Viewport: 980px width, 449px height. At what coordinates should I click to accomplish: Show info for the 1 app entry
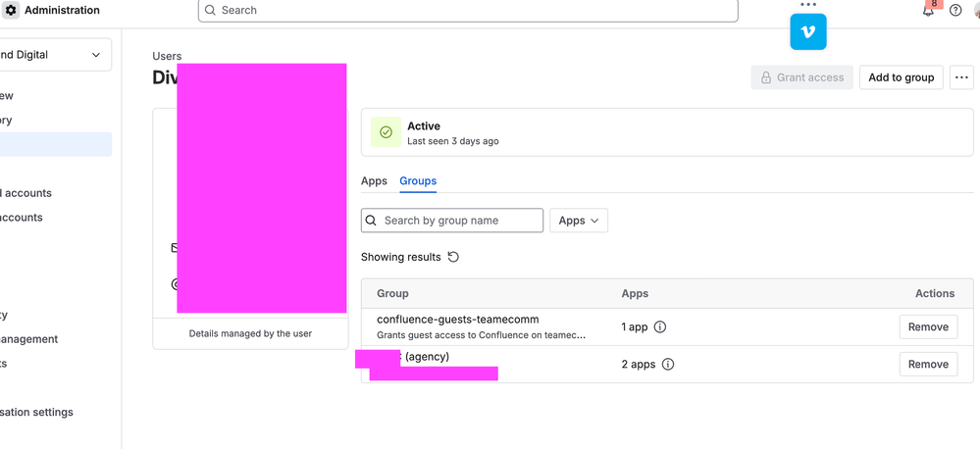click(660, 326)
